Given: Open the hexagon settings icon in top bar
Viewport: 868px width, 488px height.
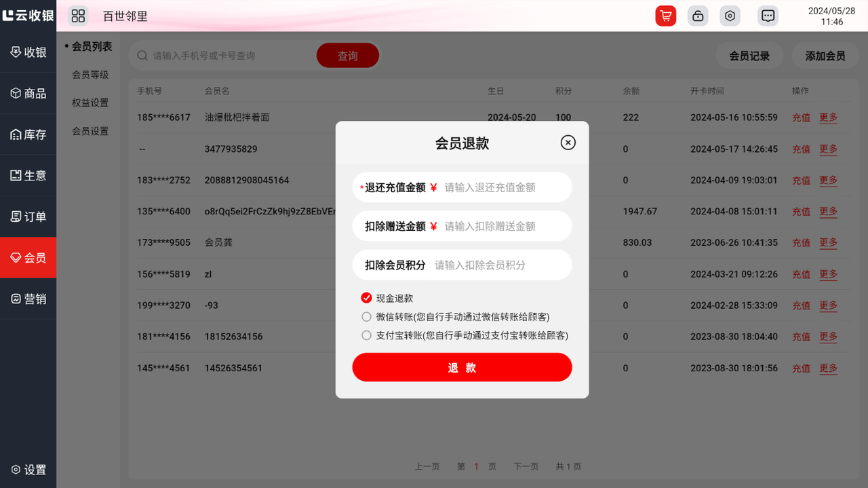Looking at the screenshot, I should (730, 16).
